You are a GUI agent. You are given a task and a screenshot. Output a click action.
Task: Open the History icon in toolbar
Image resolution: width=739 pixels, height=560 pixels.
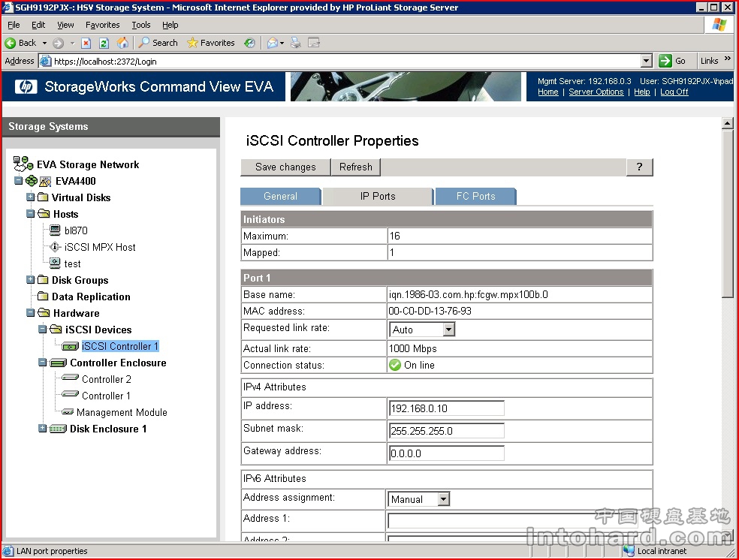(249, 44)
